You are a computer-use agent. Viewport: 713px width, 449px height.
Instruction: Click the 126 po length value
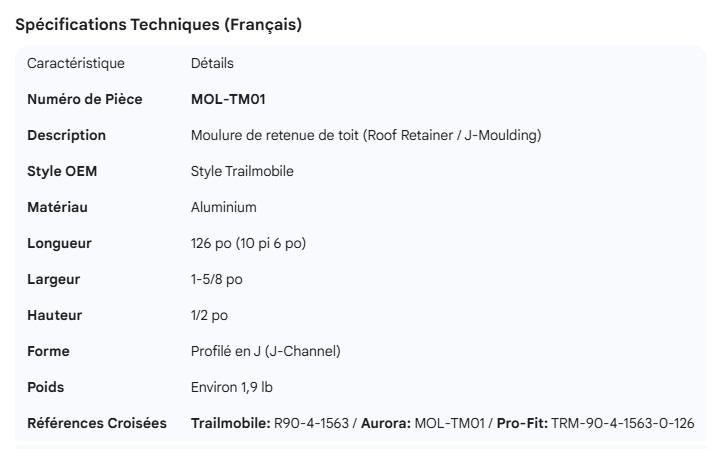point(248,243)
